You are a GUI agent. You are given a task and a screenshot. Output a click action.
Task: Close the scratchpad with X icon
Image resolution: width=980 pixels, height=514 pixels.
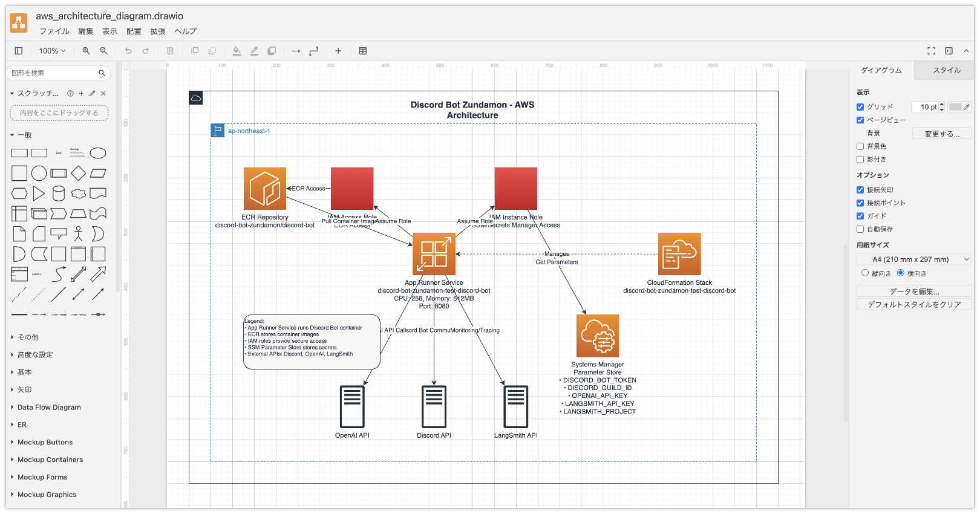click(103, 93)
